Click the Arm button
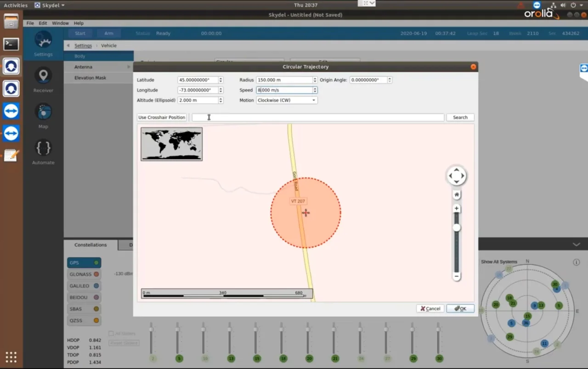This screenshot has height=369, width=588. (108, 34)
